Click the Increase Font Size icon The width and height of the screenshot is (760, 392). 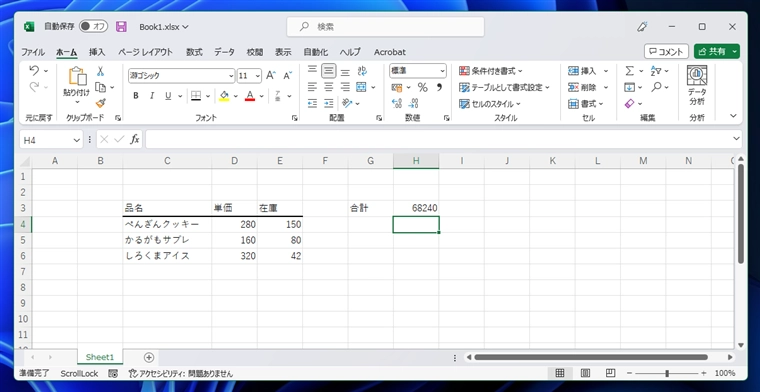(x=270, y=76)
